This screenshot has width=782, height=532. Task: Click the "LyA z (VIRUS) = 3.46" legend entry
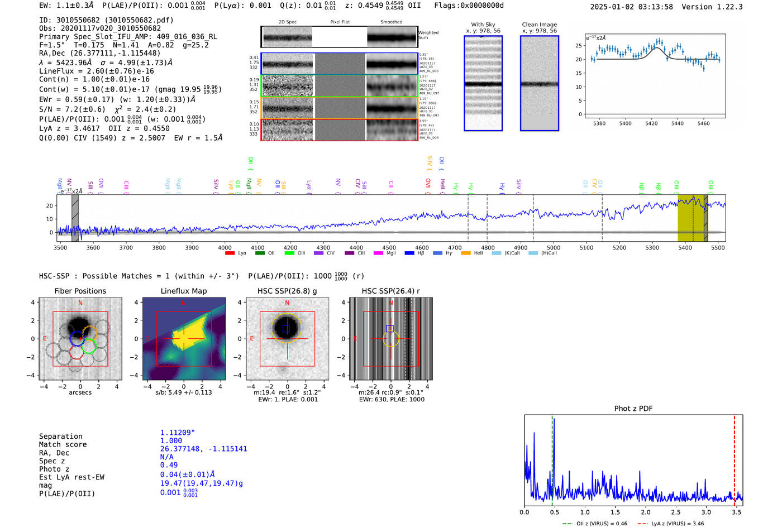(x=670, y=524)
